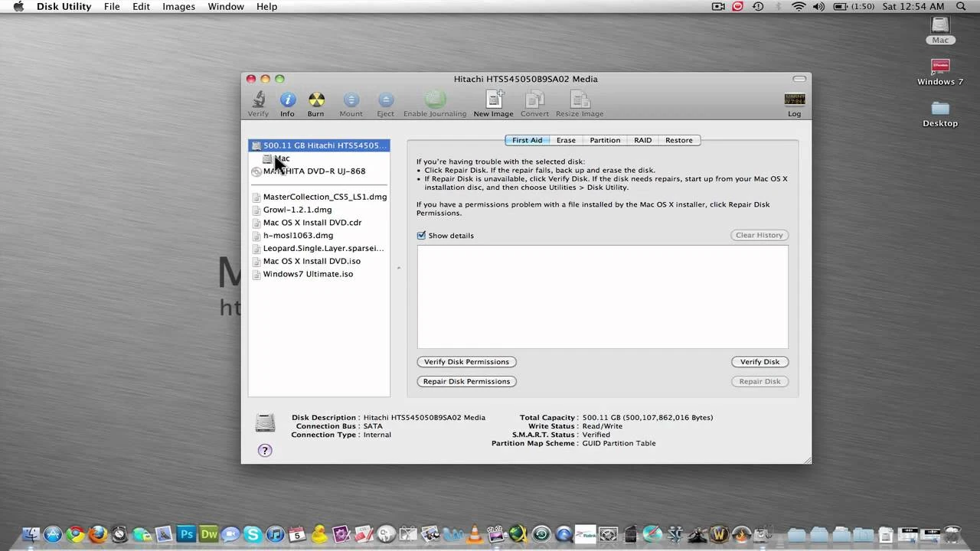Open the Log viewer icon

coord(795,99)
